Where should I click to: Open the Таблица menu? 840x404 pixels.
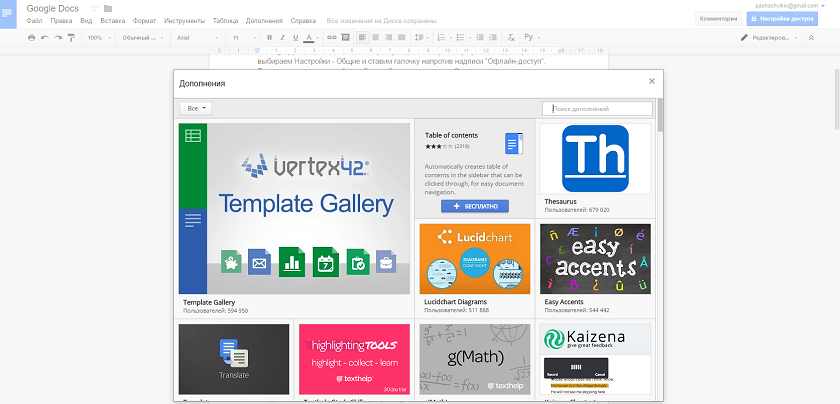click(x=226, y=21)
